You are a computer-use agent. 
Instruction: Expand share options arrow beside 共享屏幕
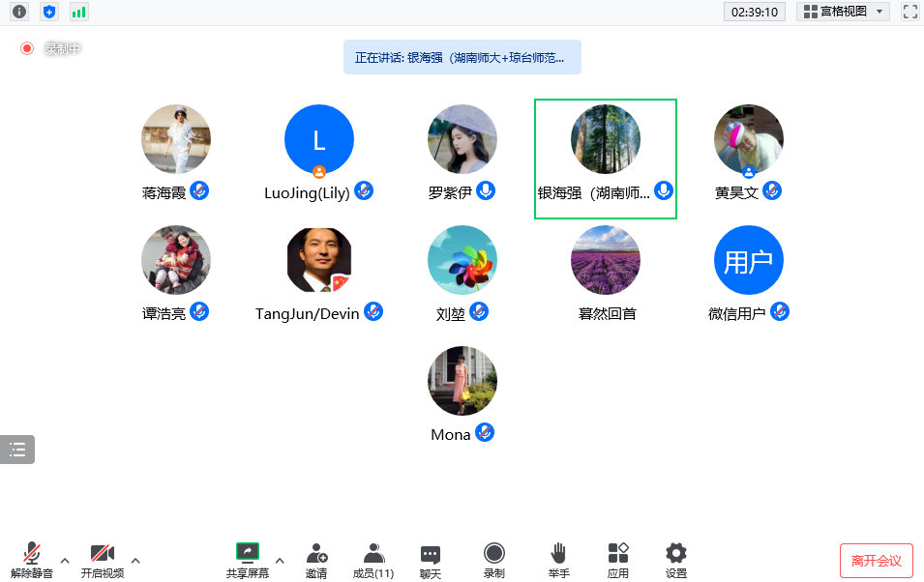pyautogui.click(x=280, y=560)
